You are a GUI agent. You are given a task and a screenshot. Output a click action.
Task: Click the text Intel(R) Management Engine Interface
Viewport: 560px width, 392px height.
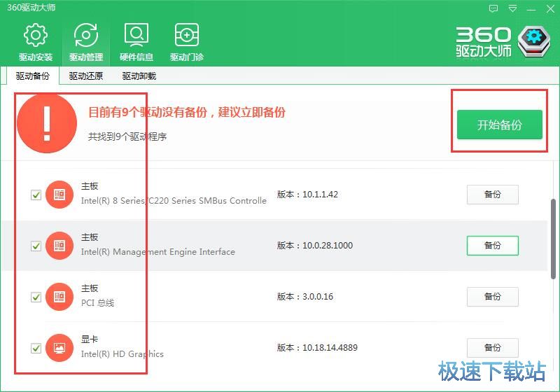click(x=158, y=252)
